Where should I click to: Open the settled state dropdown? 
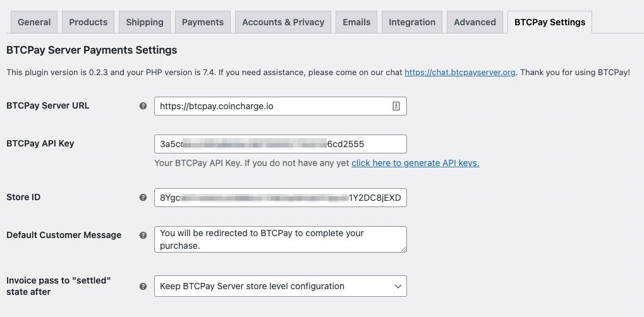coord(281,286)
